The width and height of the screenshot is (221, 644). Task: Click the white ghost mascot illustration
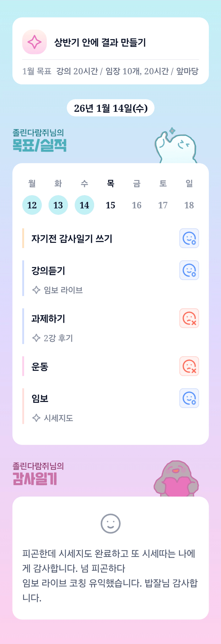click(176, 146)
